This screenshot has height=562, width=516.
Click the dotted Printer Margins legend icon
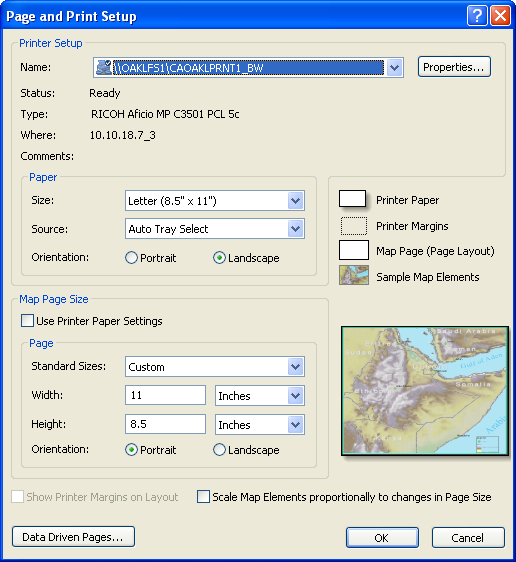354,226
